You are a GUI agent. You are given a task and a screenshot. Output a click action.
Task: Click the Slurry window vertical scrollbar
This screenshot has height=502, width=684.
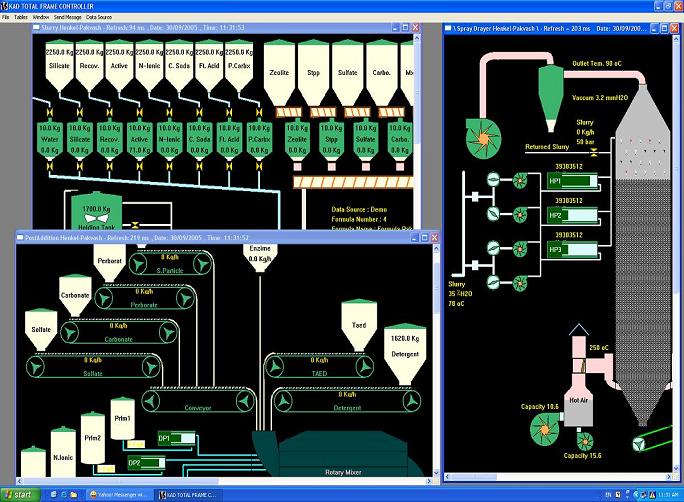(x=417, y=131)
